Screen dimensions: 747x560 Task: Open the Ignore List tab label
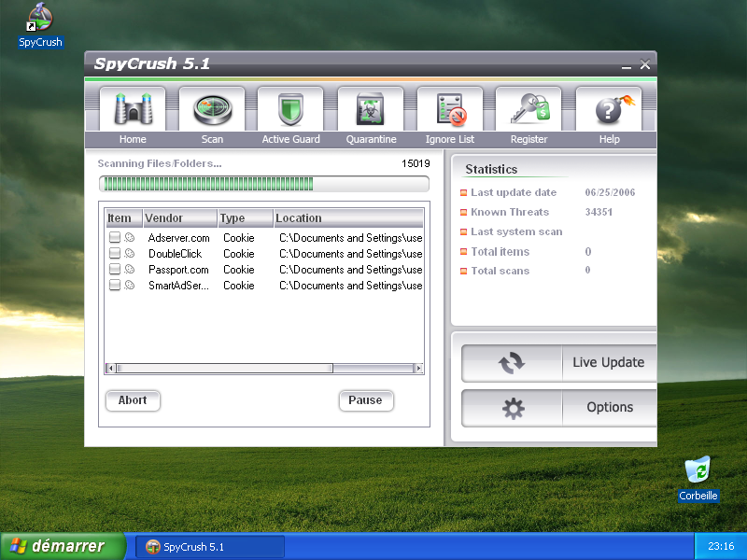tap(450, 139)
